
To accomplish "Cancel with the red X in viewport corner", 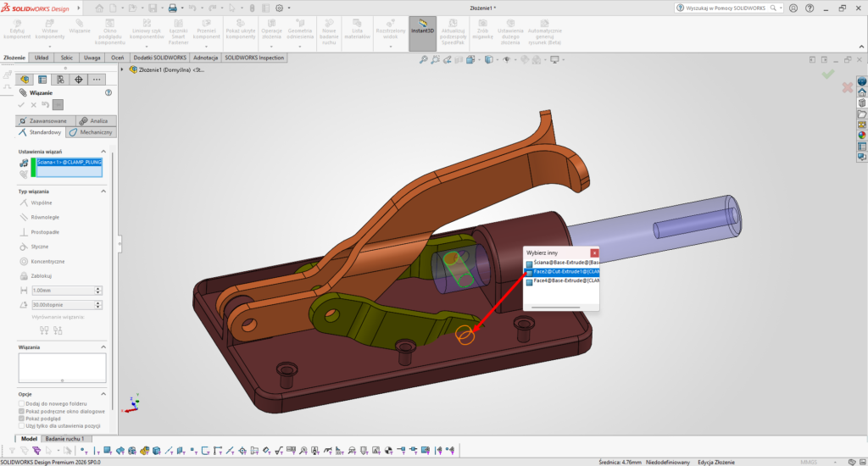I will (x=847, y=87).
